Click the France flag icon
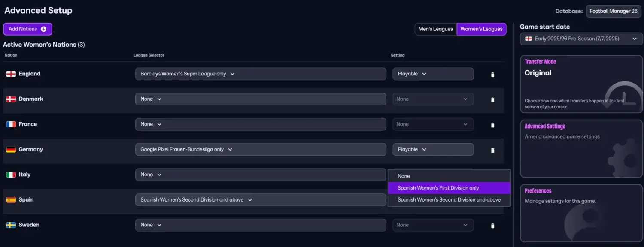Viewport: 644px width, 247px height. pyautogui.click(x=11, y=124)
